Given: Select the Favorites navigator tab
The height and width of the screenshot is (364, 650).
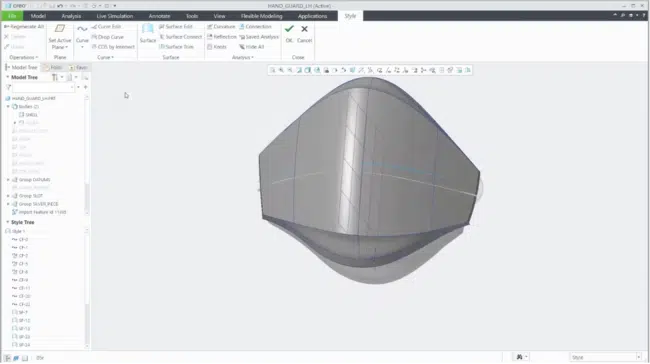Looking at the screenshot, I should point(78,67).
